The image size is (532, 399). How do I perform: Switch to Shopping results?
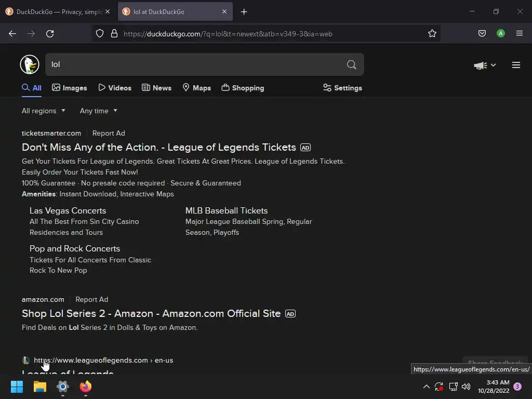point(243,88)
